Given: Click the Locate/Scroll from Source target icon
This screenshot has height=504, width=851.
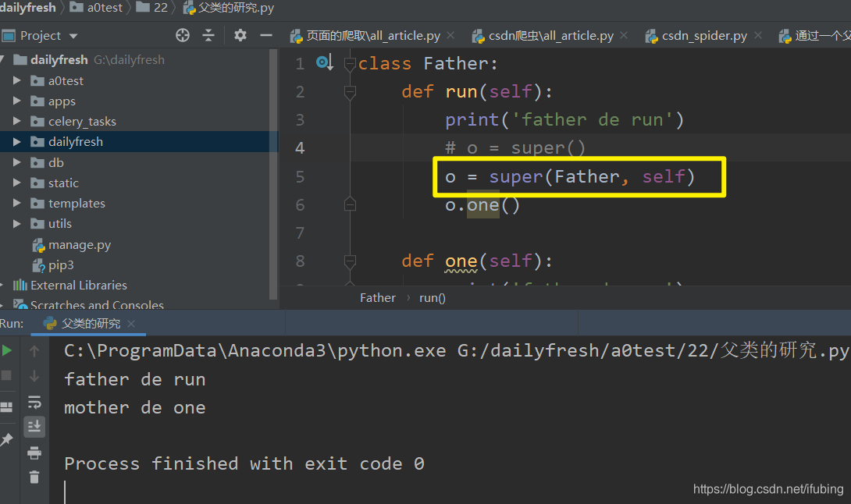Looking at the screenshot, I should point(183,36).
